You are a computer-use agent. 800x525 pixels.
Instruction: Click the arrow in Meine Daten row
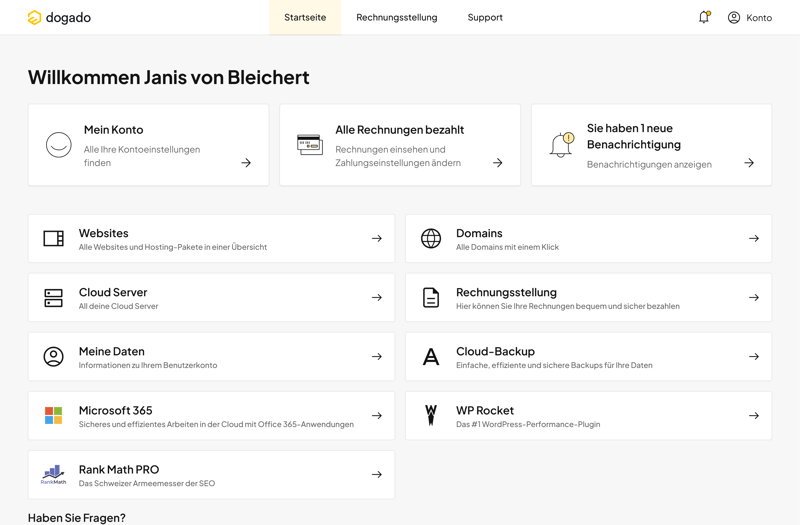[377, 356]
